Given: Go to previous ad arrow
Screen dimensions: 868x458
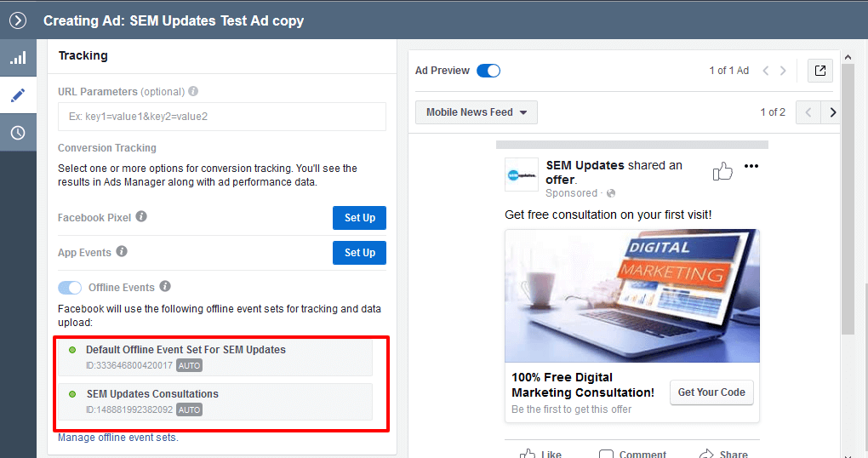Looking at the screenshot, I should (766, 71).
